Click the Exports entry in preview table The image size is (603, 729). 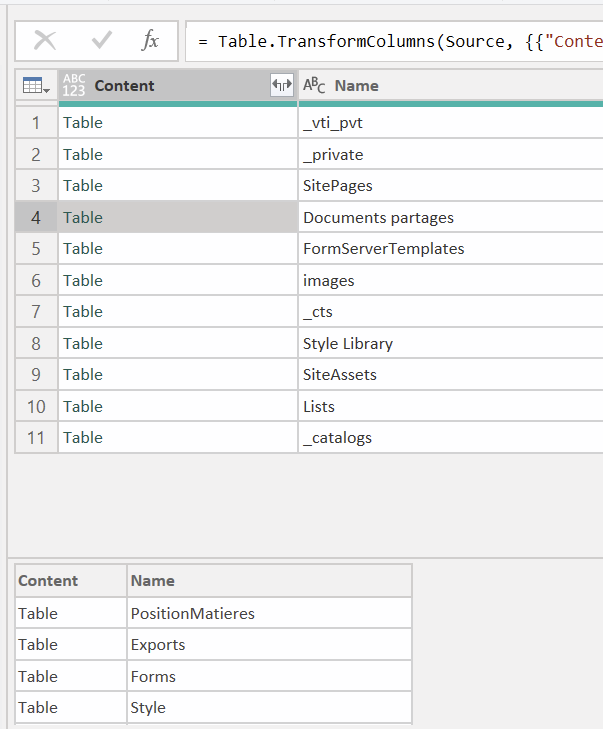pos(158,645)
